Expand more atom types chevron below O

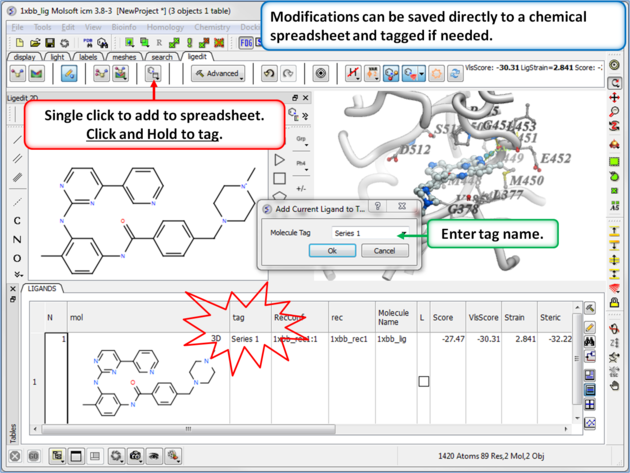pos(17,275)
